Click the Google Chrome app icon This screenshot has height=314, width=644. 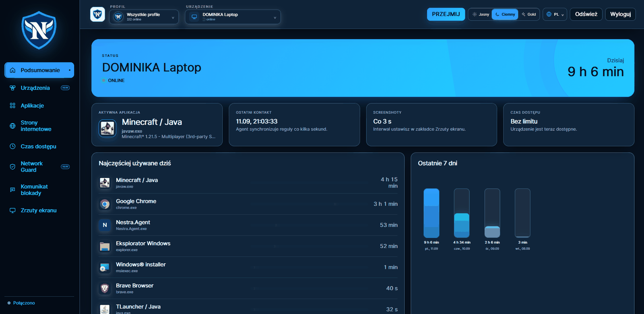click(105, 204)
